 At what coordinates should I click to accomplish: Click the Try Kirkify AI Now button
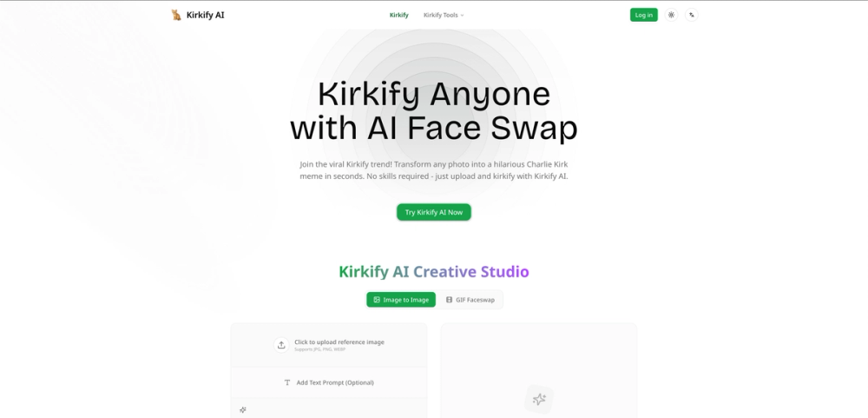(433, 212)
